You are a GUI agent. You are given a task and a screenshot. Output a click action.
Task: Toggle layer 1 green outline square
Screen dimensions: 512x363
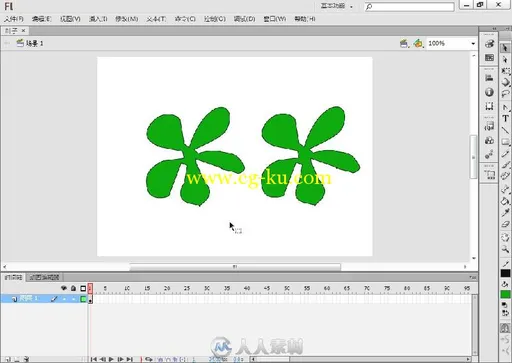click(x=83, y=299)
